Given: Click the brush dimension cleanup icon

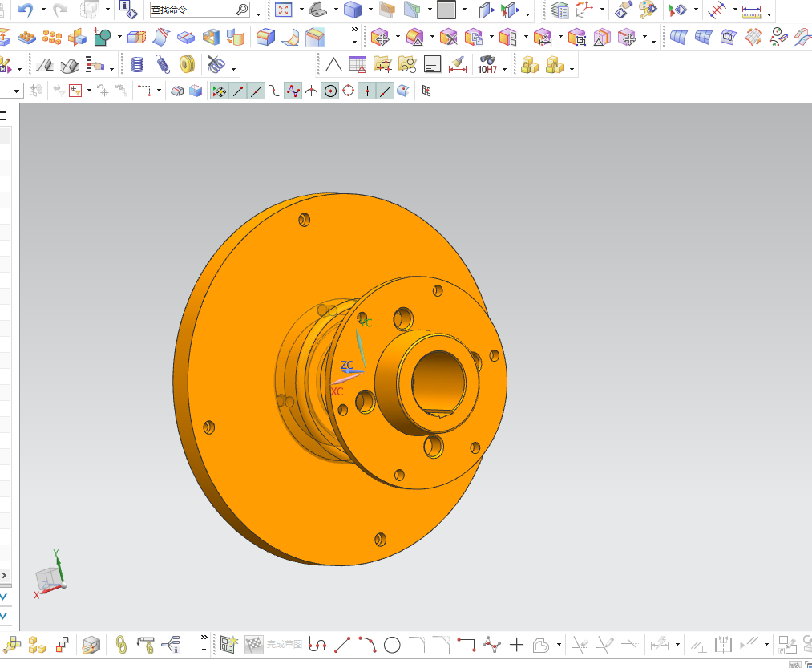Looking at the screenshot, I should pyautogui.click(x=457, y=65).
